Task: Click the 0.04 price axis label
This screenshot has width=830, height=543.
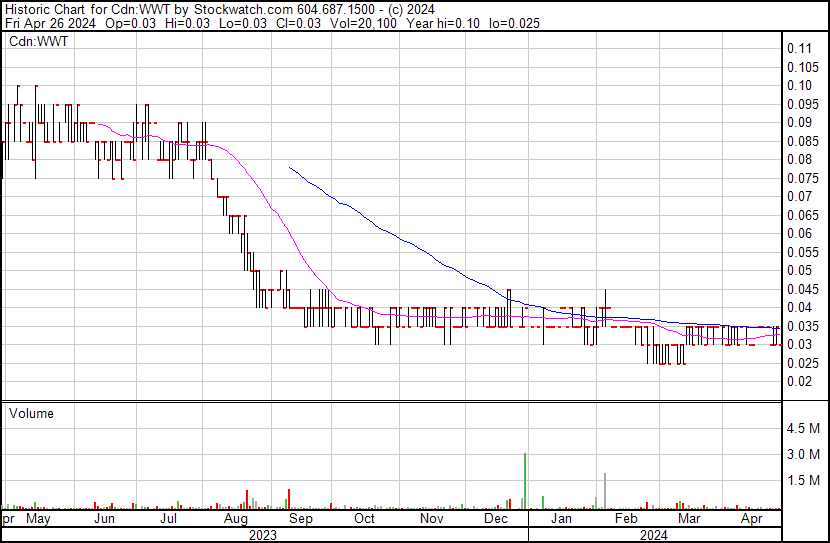Action: tap(799, 307)
